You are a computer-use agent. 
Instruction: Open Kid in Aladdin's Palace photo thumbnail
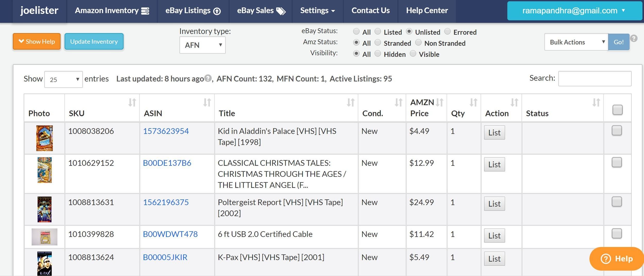pyautogui.click(x=45, y=138)
